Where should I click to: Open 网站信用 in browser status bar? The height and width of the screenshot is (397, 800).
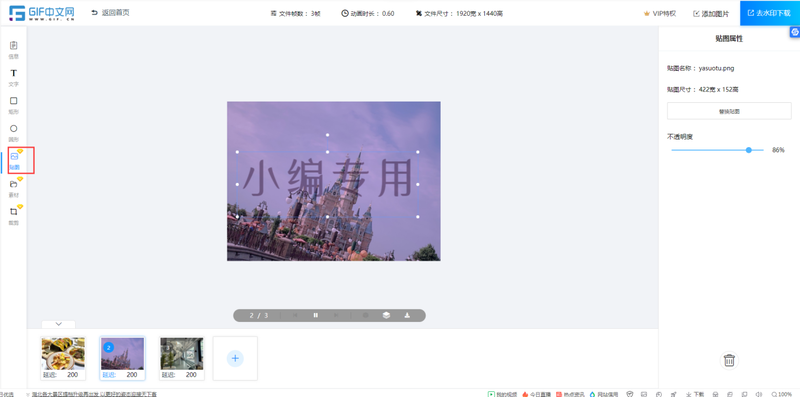[604, 394]
